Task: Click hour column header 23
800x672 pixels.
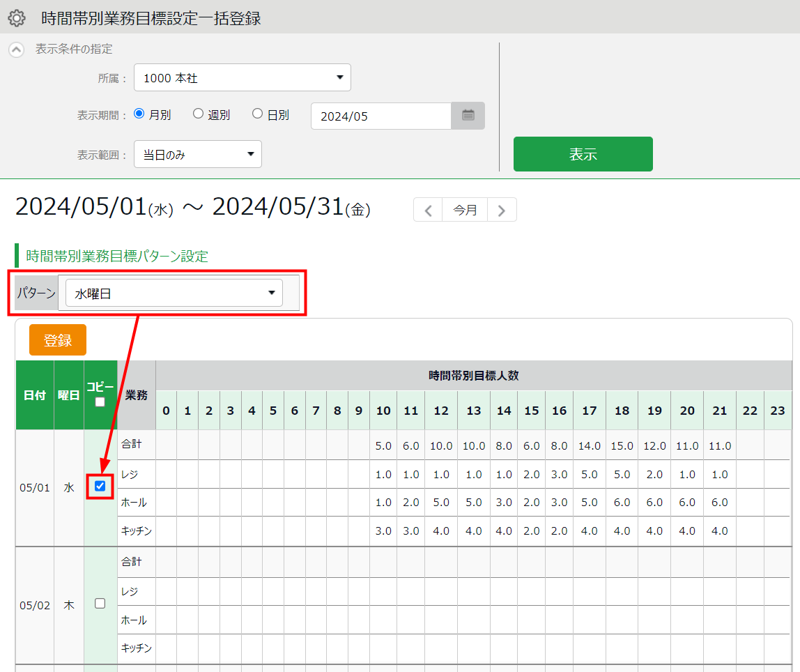Action: click(778, 411)
